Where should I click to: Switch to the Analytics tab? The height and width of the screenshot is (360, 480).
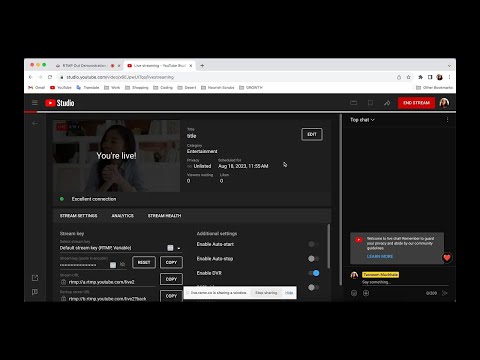click(123, 216)
